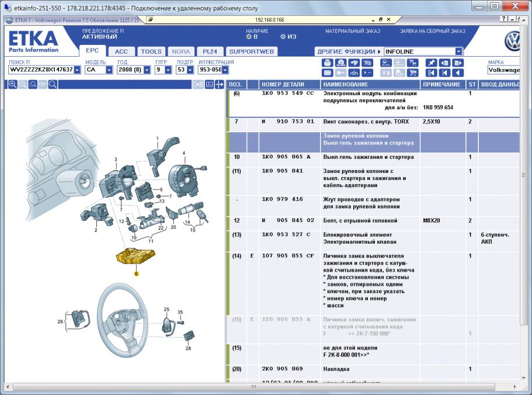Click the ПРИМЕЧАНИЕ column header
532x395 pixels.
[x=443, y=85]
